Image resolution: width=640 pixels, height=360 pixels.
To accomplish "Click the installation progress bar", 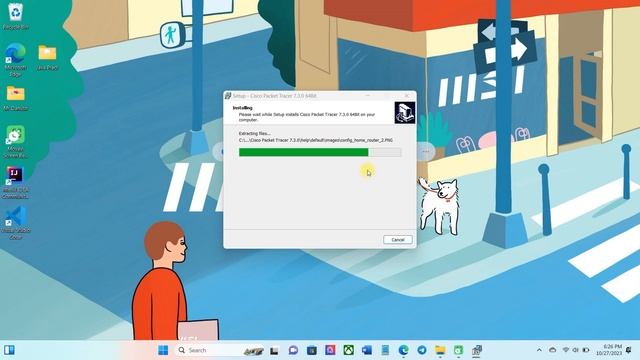I will (320, 152).
